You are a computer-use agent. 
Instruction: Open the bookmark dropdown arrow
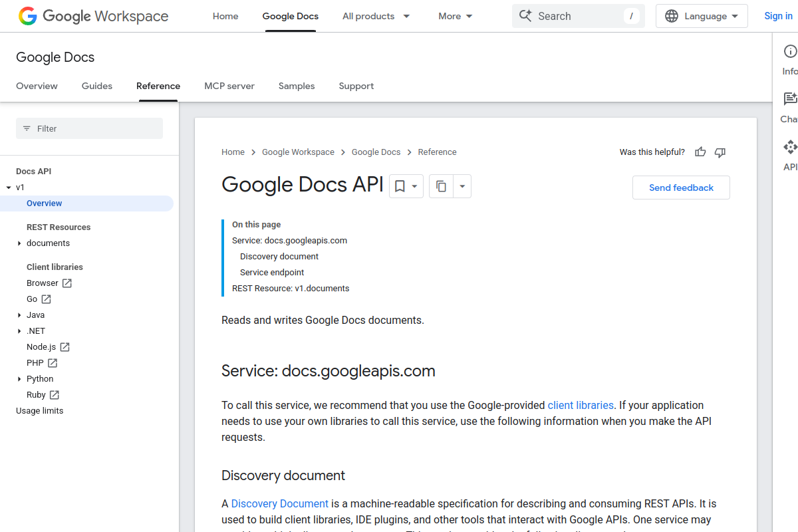click(414, 187)
